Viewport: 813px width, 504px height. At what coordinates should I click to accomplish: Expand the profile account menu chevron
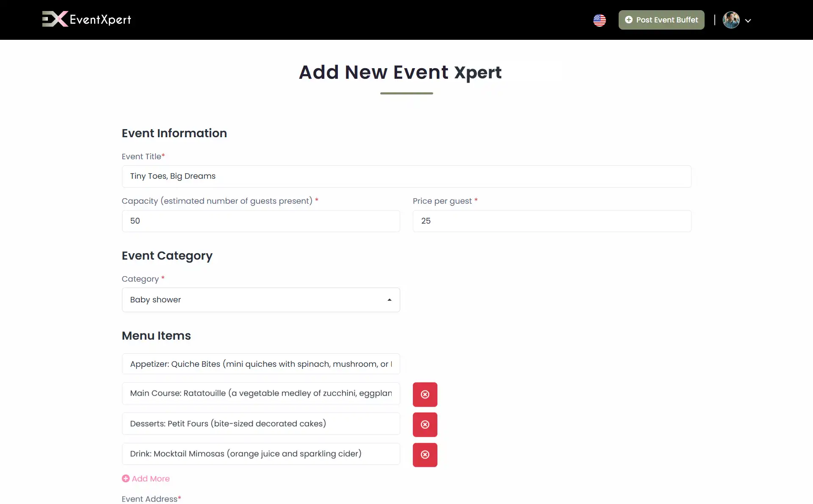coord(749,20)
